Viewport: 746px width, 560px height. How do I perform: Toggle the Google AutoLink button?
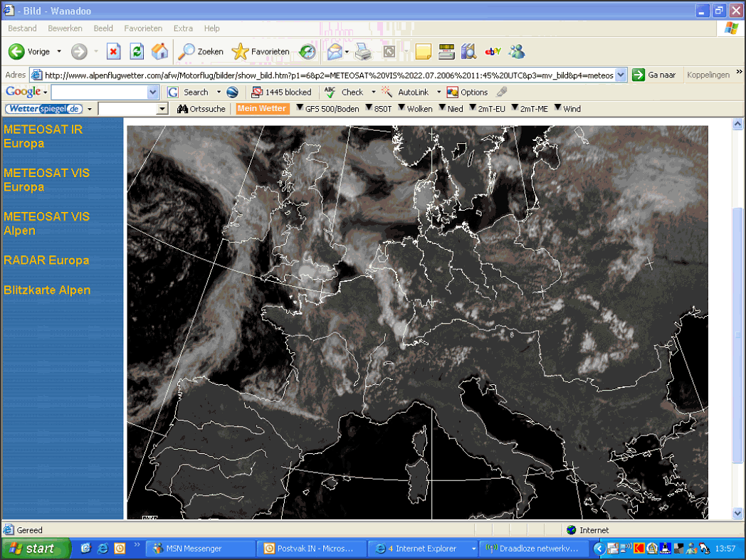(x=406, y=93)
